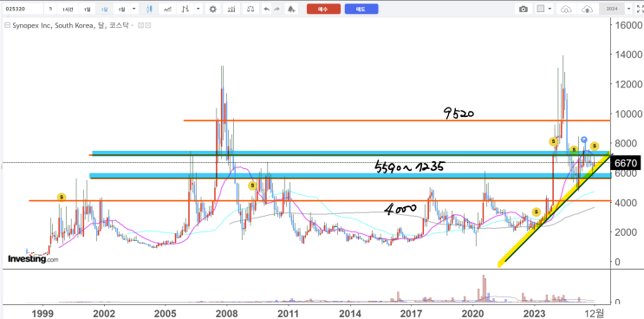Open chart settings gear
Screen dimensions: 644x319
(x=212, y=9)
